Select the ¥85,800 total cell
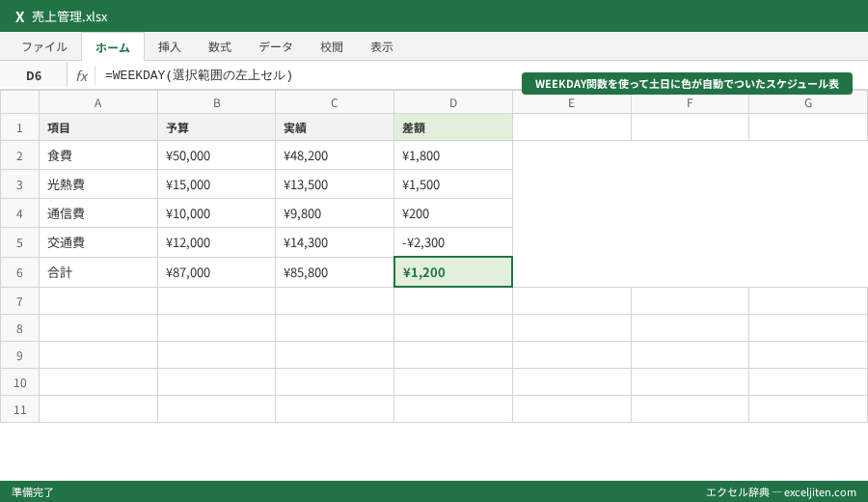 tap(335, 272)
